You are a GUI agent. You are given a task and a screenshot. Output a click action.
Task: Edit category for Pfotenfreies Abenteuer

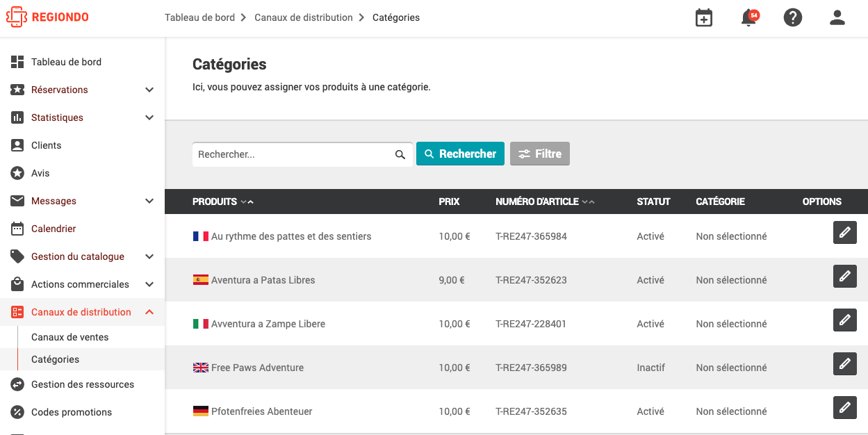click(845, 408)
